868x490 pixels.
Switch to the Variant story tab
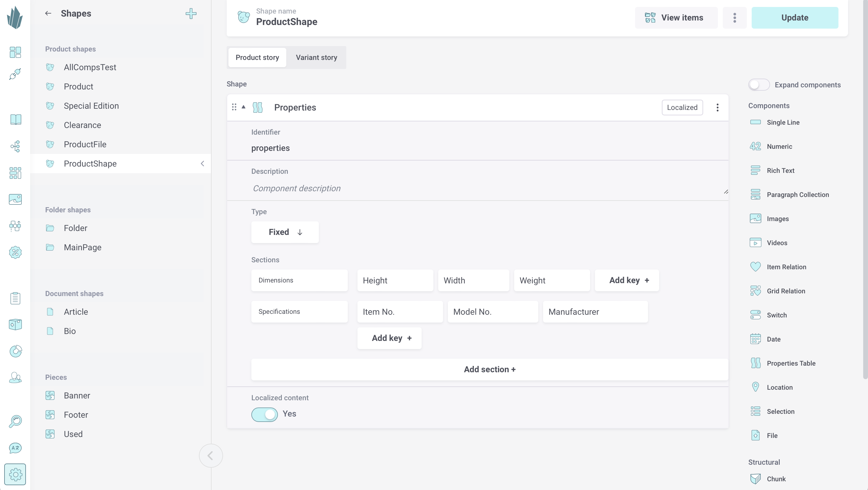[316, 57]
